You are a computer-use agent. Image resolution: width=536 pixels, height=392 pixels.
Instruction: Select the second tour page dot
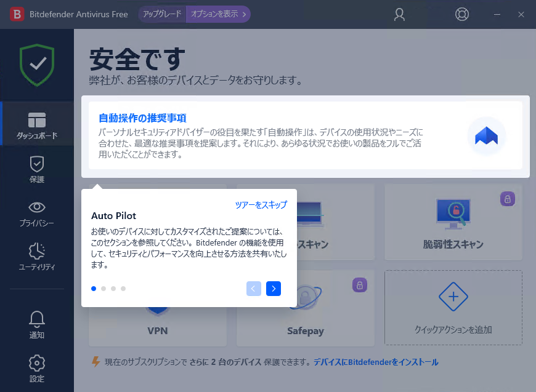(104, 289)
